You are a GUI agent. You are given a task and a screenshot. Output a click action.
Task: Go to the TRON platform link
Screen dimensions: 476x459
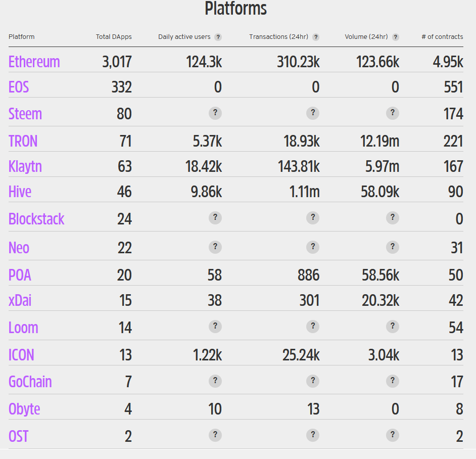click(23, 141)
